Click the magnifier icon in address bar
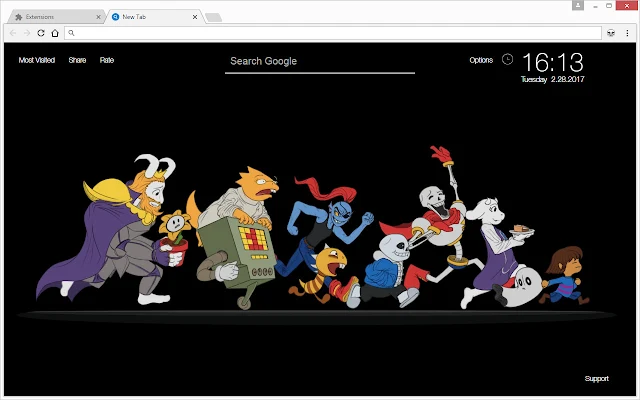Image resolution: width=640 pixels, height=400 pixels. click(x=71, y=33)
